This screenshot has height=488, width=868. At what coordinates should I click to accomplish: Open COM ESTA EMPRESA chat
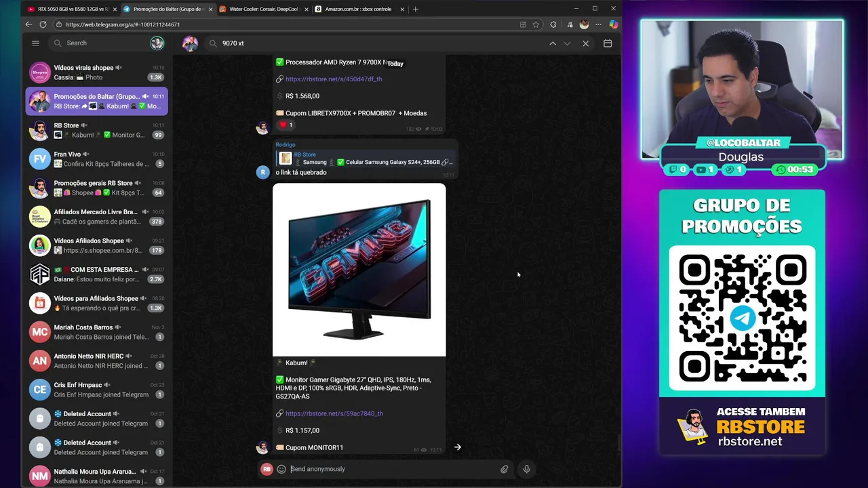click(97, 274)
